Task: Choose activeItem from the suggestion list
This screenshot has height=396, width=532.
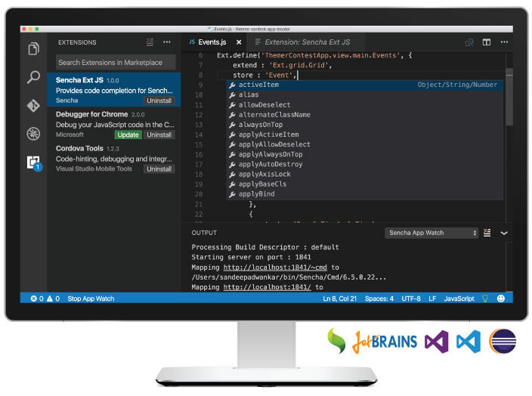Action: coord(365,85)
